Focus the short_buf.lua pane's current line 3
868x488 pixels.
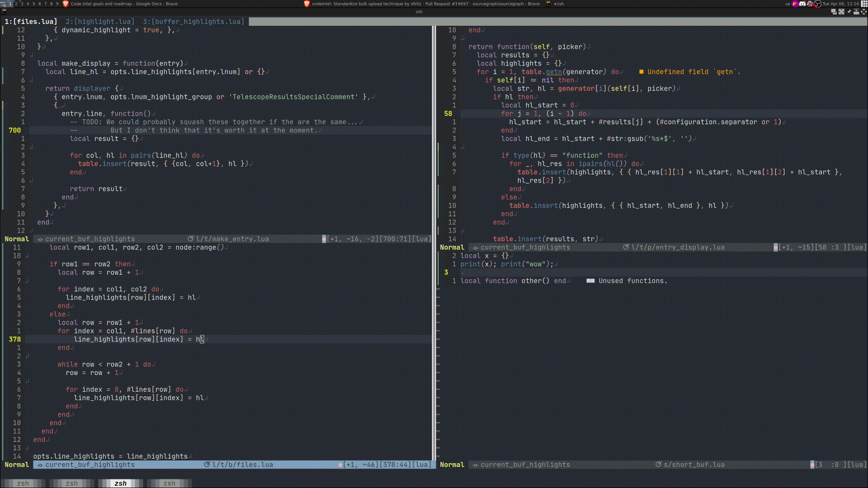click(x=497, y=272)
